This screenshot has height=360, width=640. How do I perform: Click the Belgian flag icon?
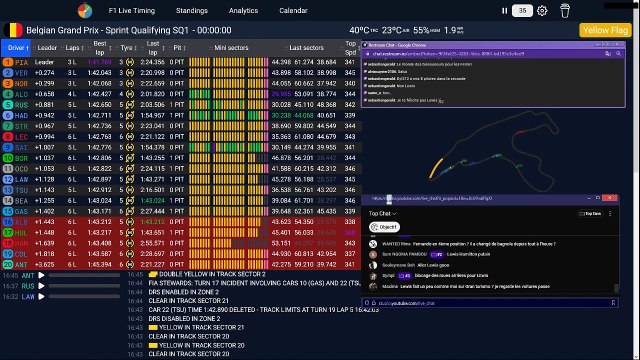pos(13,30)
